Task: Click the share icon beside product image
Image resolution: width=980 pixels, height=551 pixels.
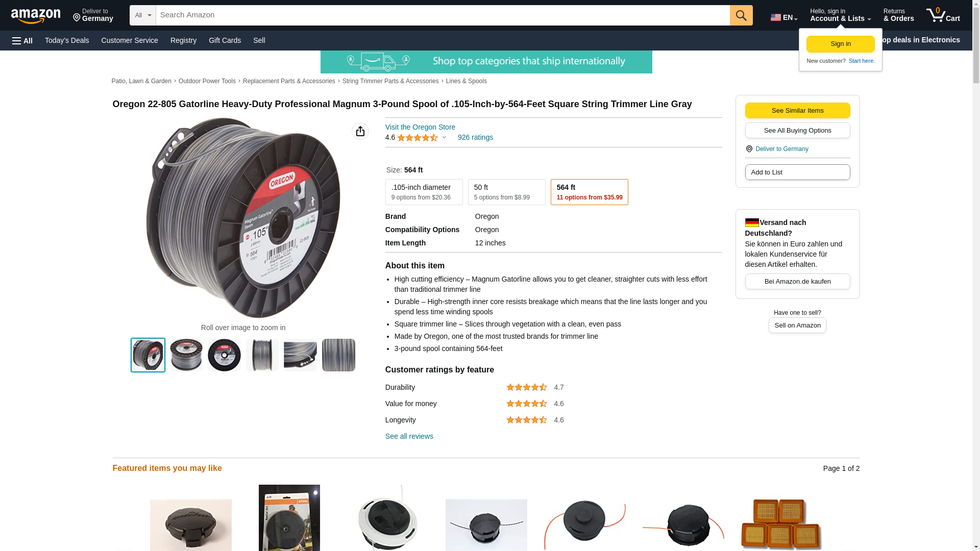Action: click(360, 131)
